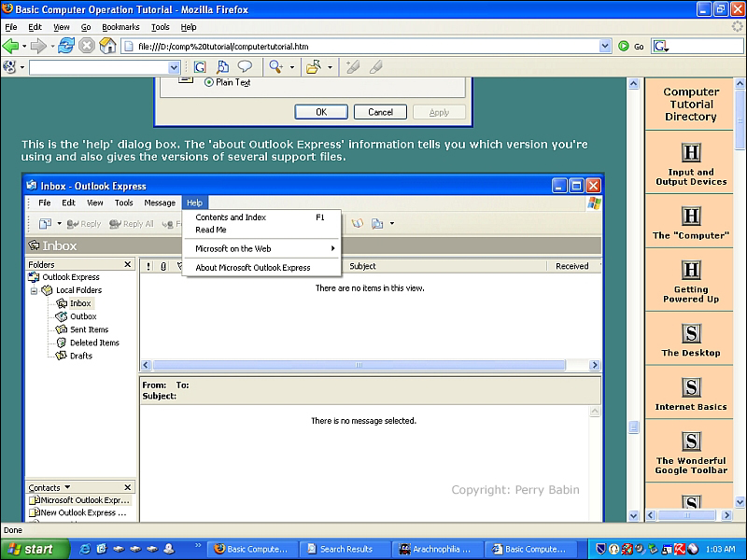This screenshot has width=747, height=560.
Task: Collapse Local Folders tree expander
Action: point(34,290)
